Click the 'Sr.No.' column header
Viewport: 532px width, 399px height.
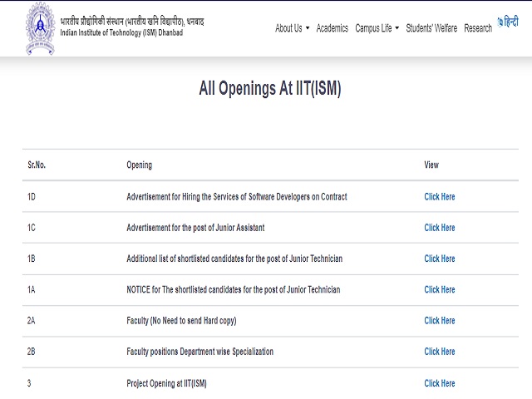tap(37, 165)
